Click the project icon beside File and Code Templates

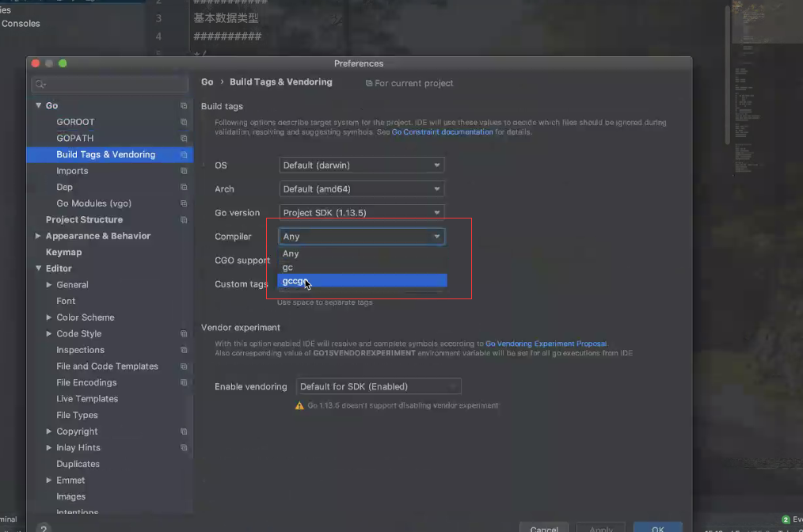pos(184,367)
